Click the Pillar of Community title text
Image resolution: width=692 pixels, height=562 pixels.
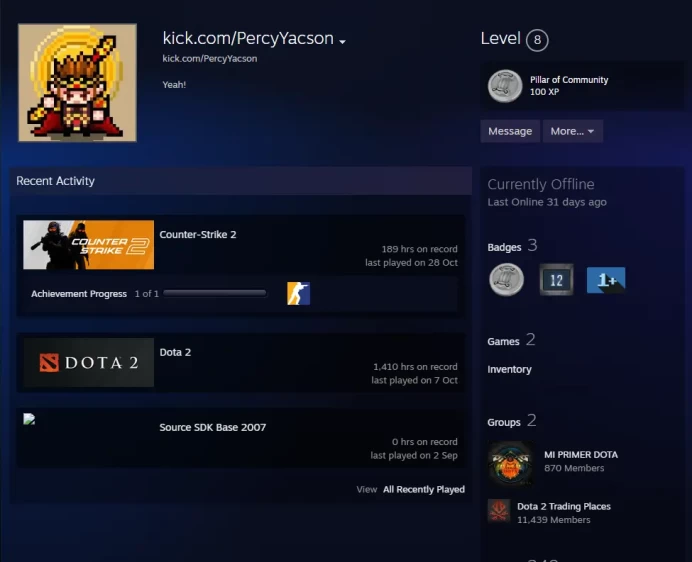[569, 80]
